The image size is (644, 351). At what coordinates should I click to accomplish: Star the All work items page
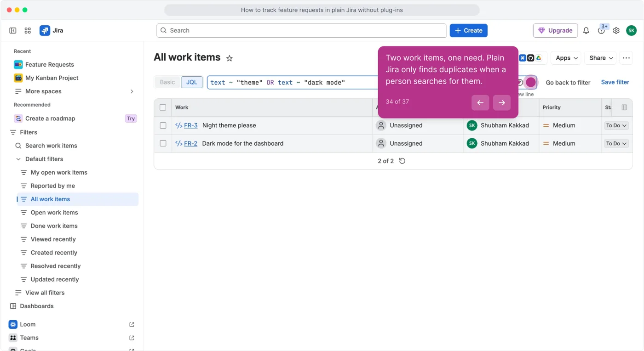230,58
